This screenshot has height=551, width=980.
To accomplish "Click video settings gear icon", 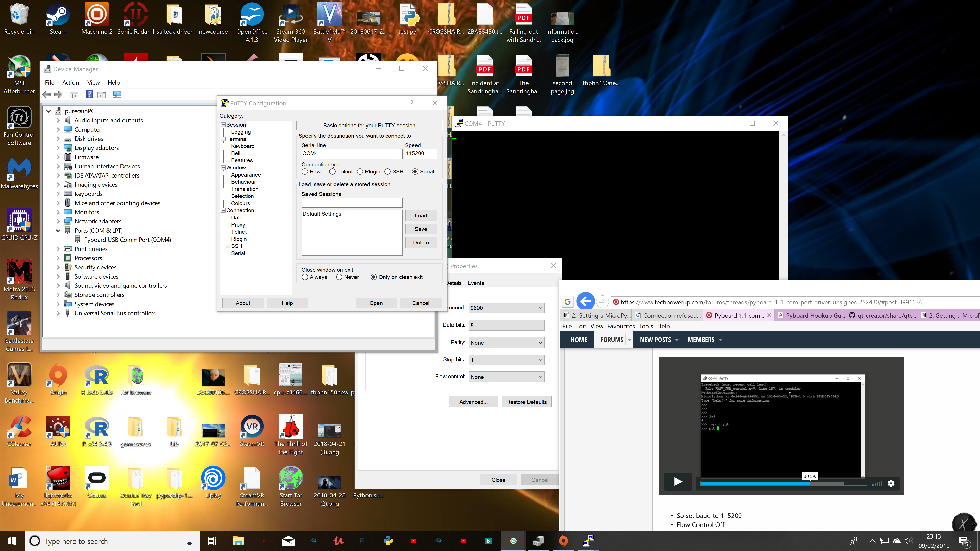I will (891, 483).
